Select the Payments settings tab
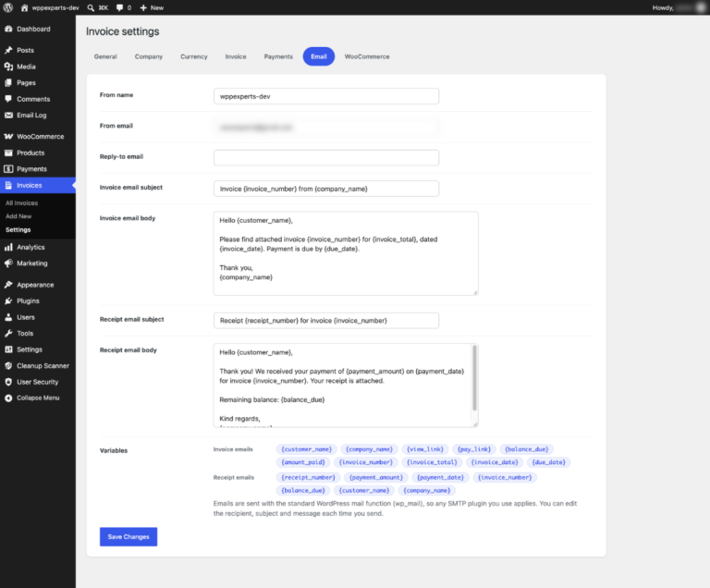The image size is (710, 588). point(278,56)
